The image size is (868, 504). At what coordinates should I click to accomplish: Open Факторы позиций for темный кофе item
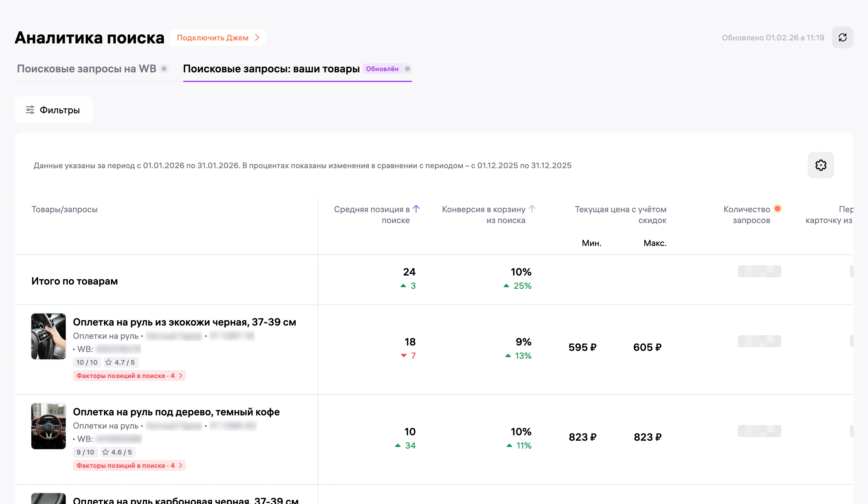(x=129, y=465)
